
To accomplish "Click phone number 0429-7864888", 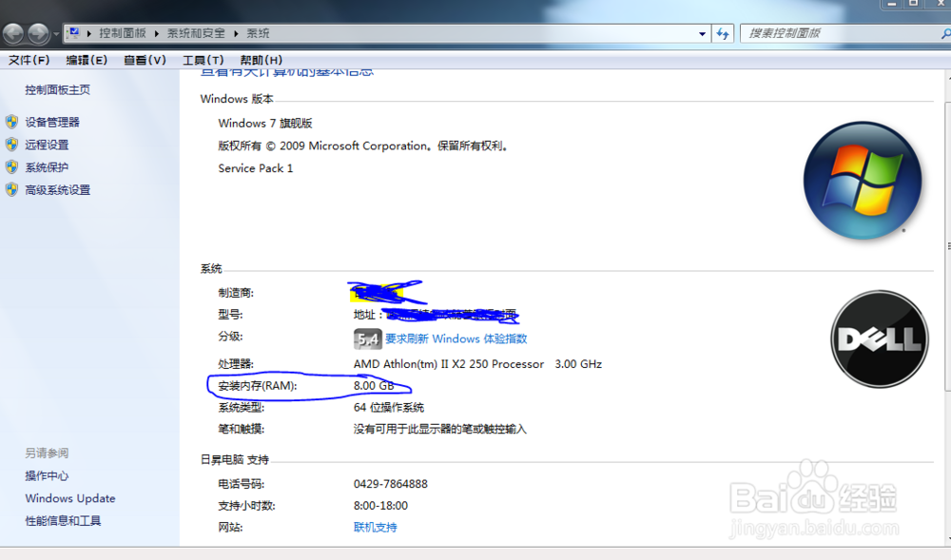I will [391, 484].
